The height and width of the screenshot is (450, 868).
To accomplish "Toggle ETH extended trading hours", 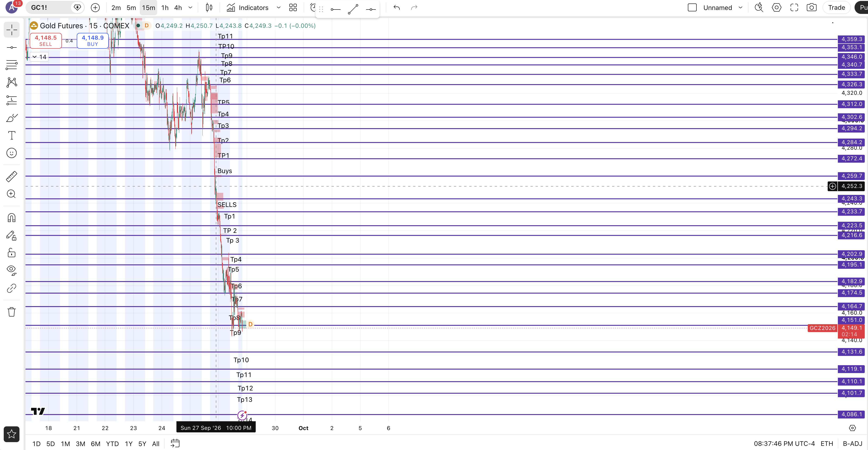I will tap(827, 444).
